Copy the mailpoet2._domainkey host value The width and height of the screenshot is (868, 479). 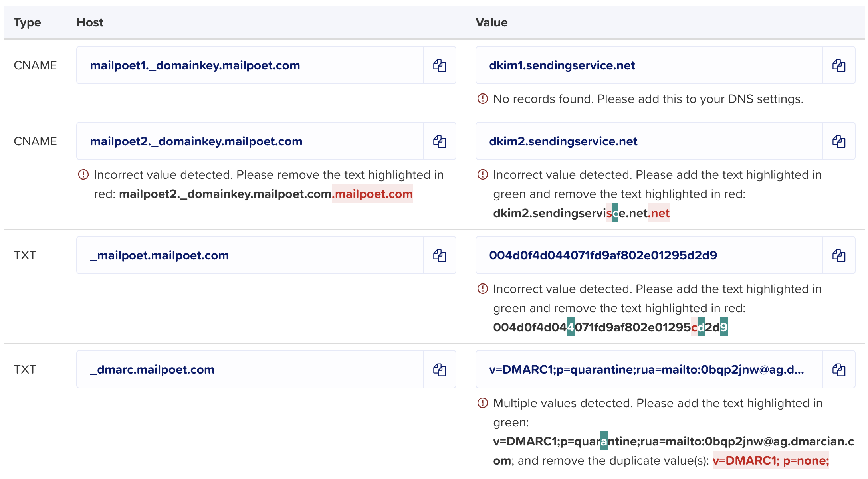(440, 141)
